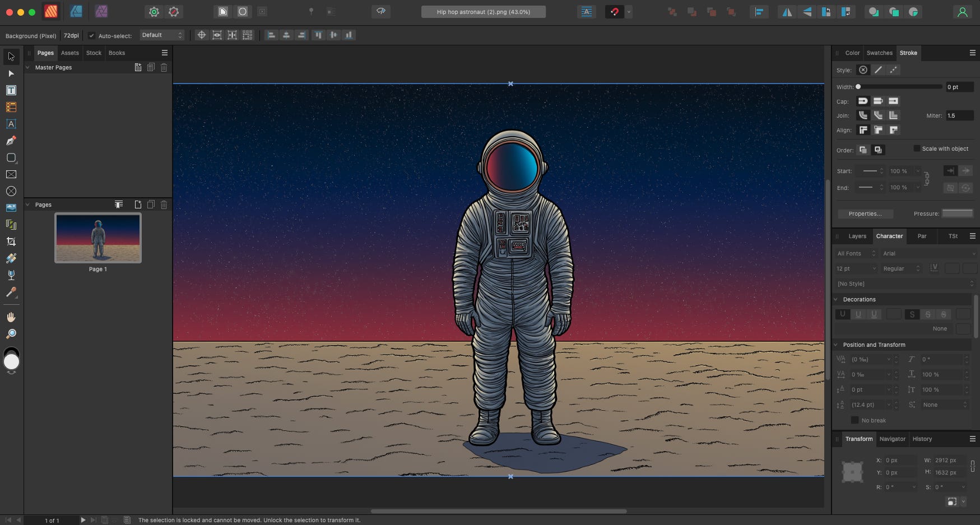
Task: Select the Crop tool
Action: pyautogui.click(x=11, y=241)
